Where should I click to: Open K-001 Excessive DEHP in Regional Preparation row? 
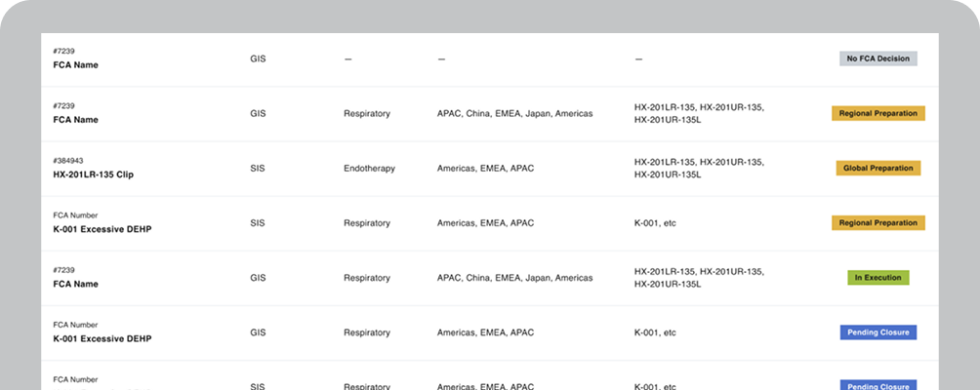(102, 229)
